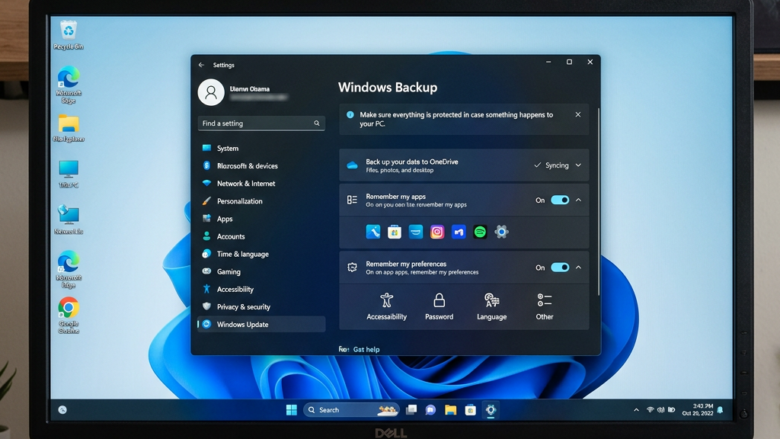Viewport: 780px width, 439px height.
Task: Click the Get help link
Action: [366, 350]
